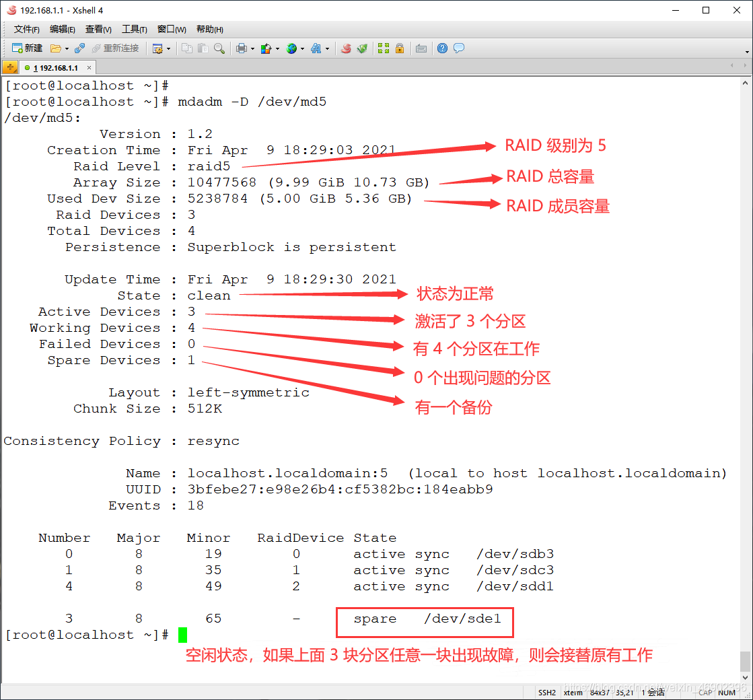Open the 工具(T) menu

coord(135,30)
